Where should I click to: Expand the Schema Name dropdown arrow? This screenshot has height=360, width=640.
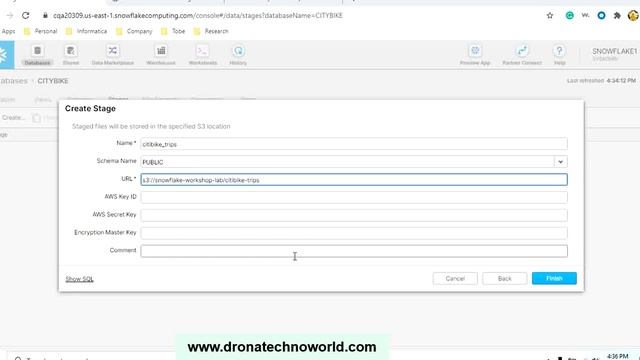[x=560, y=162]
